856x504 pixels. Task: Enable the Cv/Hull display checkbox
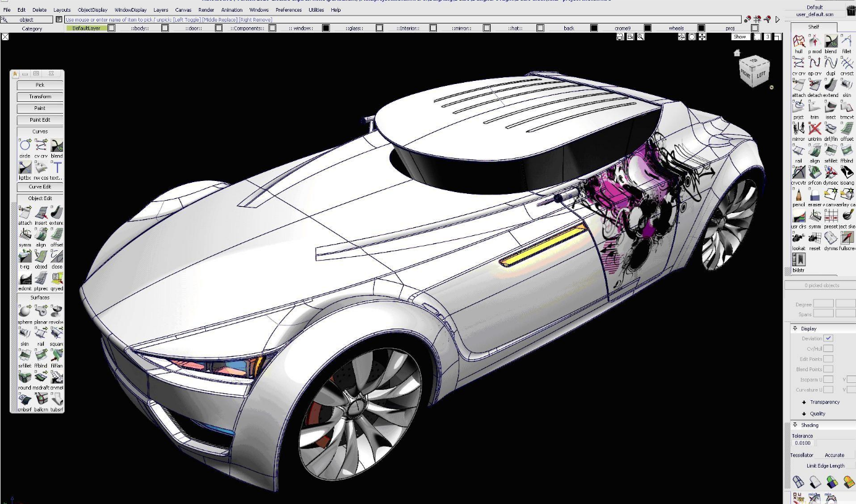point(828,349)
